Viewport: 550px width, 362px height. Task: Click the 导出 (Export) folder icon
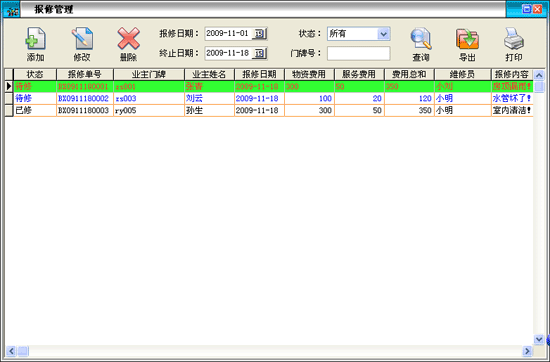pyautogui.click(x=467, y=38)
